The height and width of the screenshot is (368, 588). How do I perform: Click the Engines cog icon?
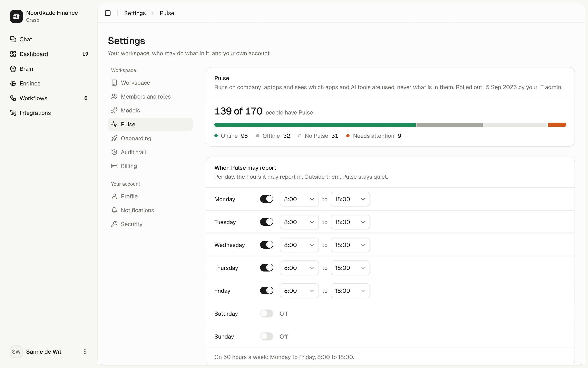coord(13,83)
